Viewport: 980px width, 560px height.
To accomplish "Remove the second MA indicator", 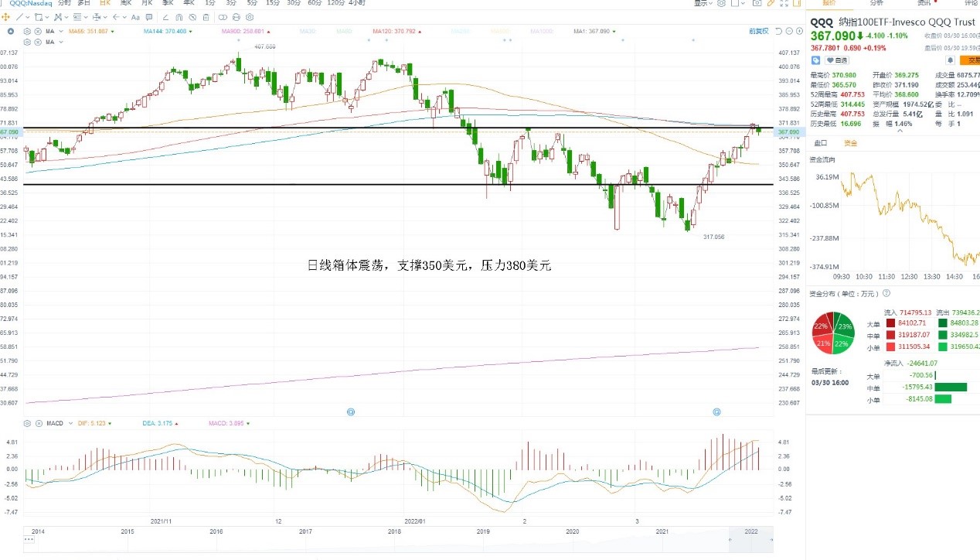I will tap(37, 42).
